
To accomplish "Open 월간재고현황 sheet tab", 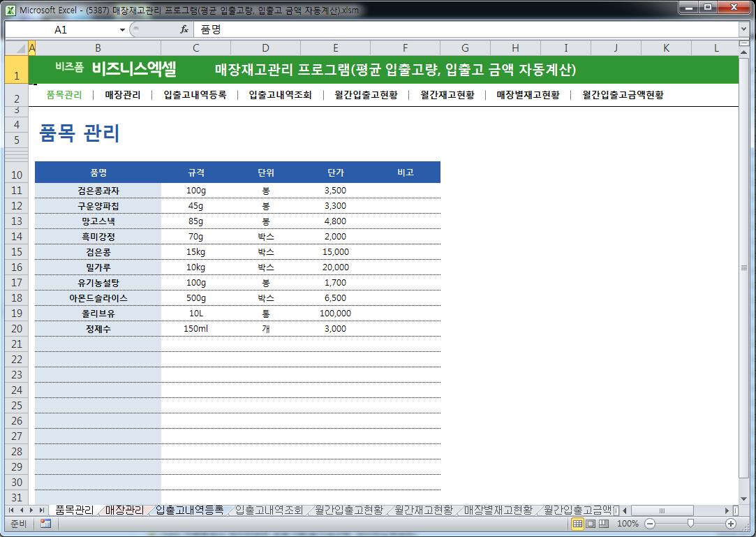I will (x=424, y=510).
